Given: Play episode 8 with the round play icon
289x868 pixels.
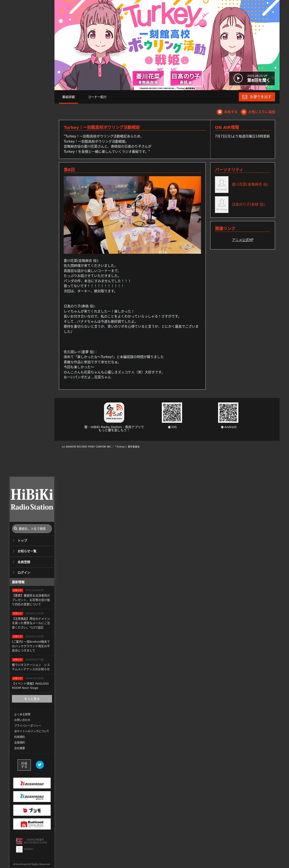Looking at the screenshot, I should click(238, 78).
